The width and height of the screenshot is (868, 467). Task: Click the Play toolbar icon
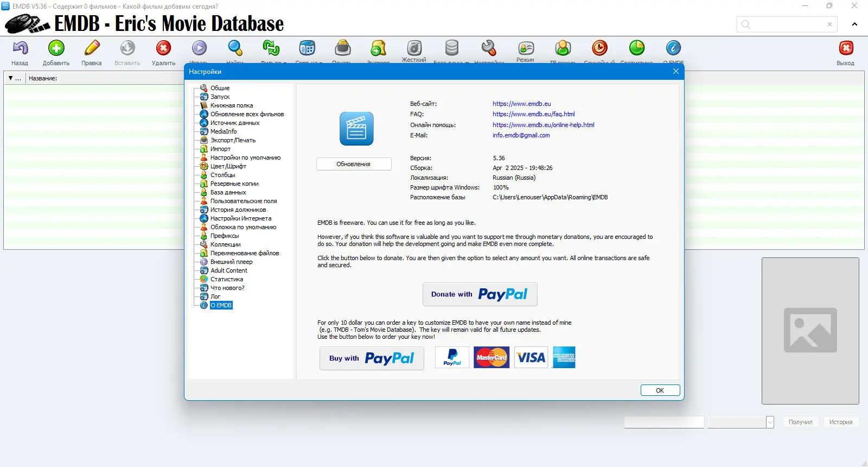(x=199, y=48)
